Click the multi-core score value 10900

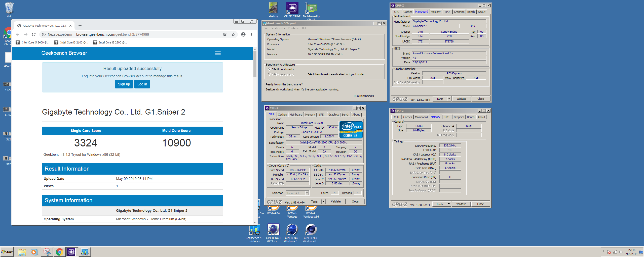176,143
